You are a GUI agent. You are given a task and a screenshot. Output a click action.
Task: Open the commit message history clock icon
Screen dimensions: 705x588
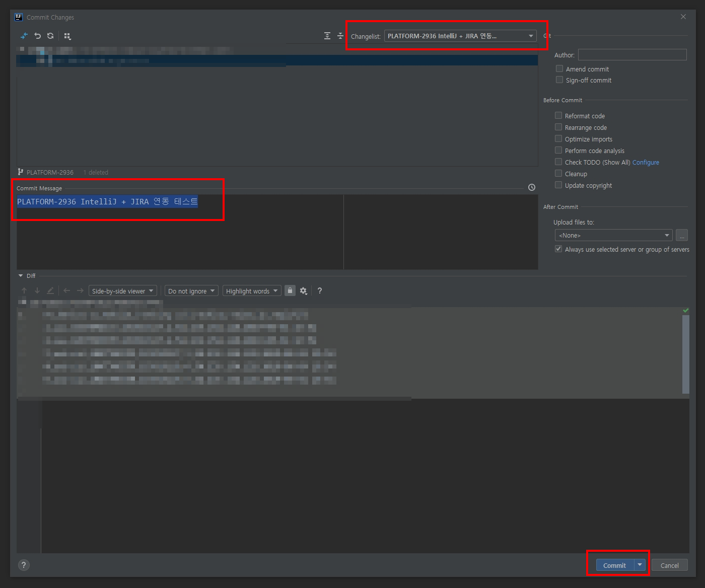coord(532,187)
